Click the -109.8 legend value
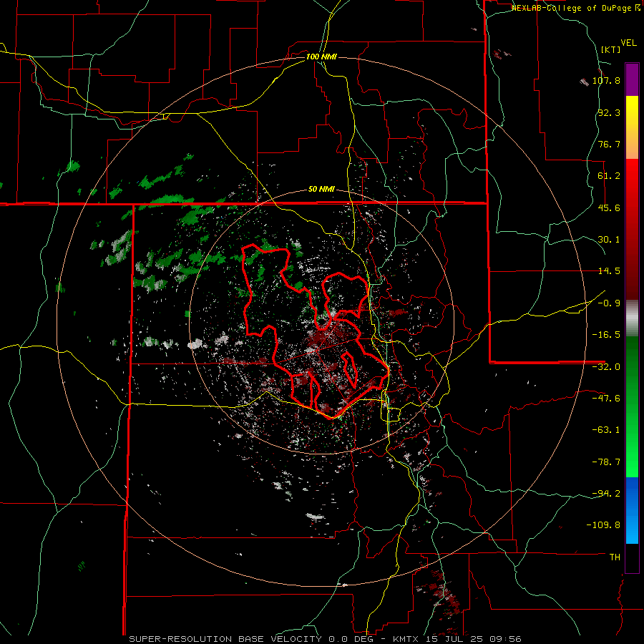 603,525
